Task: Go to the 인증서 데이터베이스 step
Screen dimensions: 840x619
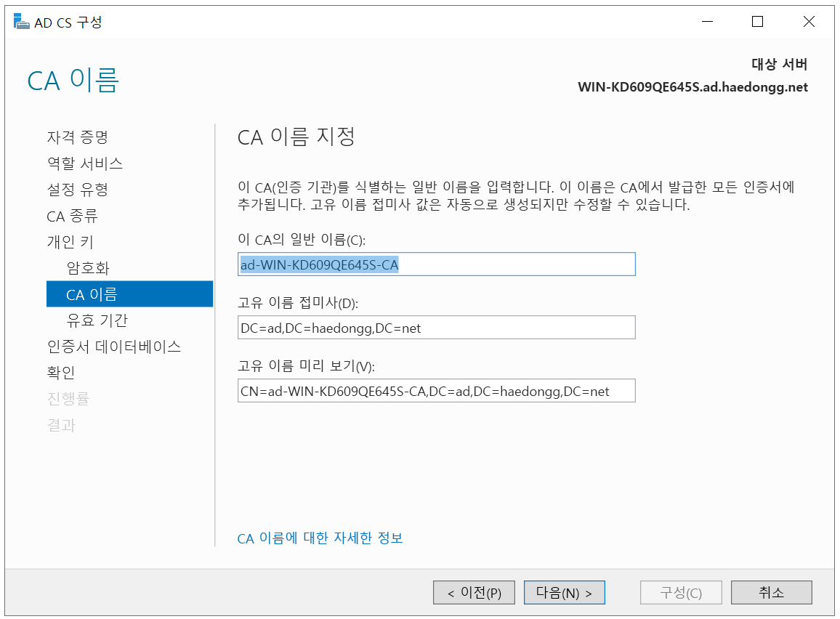Action: coord(113,347)
